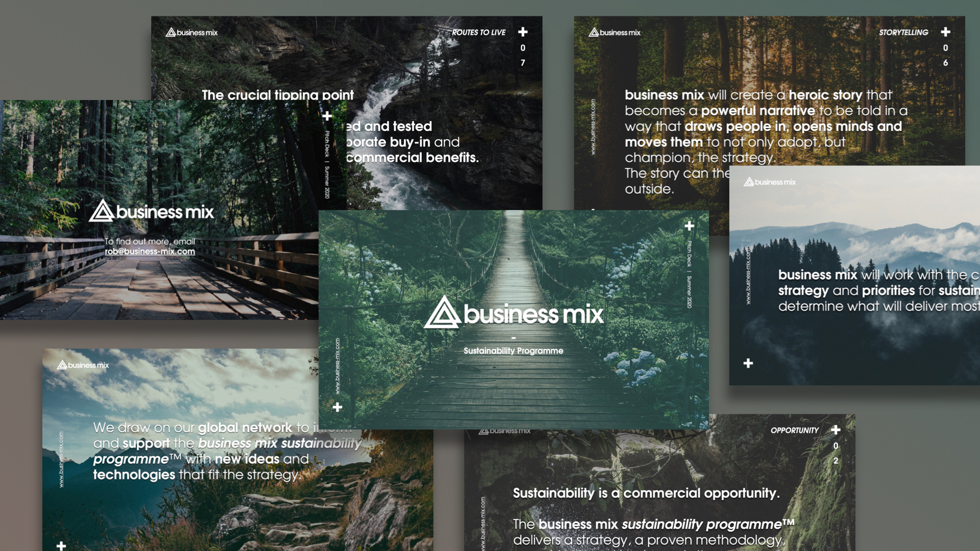Click vertical Pitch Deck Summer 2020 on contact slide
980x551 pixels.
(327, 165)
